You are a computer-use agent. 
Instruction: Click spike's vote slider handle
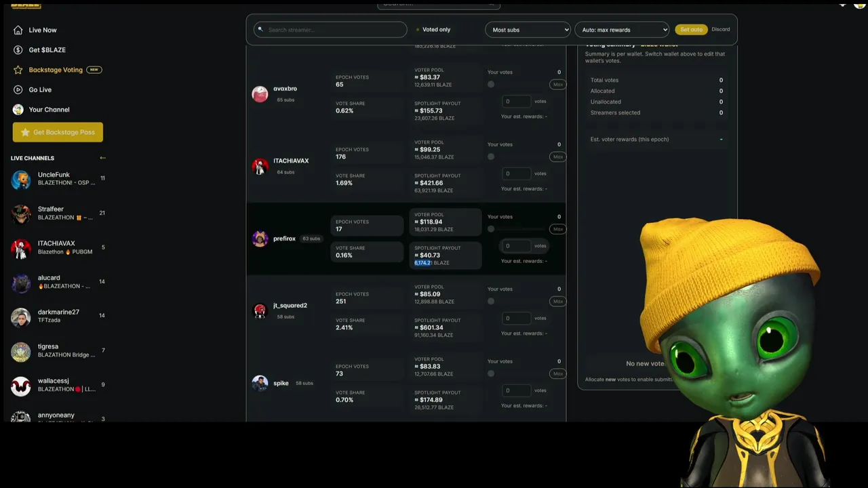pos(491,373)
